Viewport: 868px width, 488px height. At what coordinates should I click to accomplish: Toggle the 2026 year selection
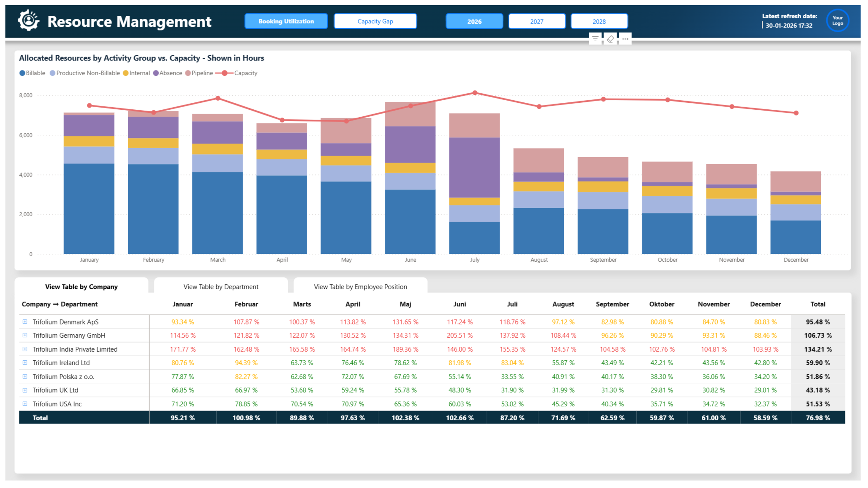[474, 22]
